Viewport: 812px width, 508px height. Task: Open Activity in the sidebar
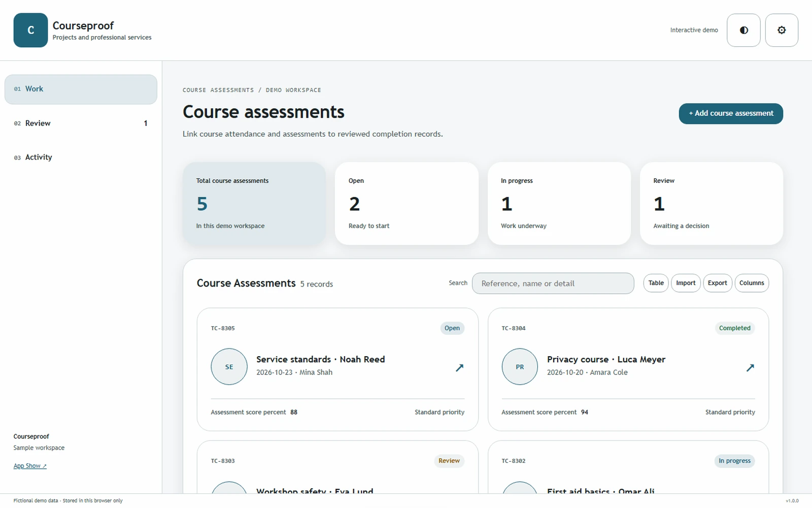tap(81, 157)
